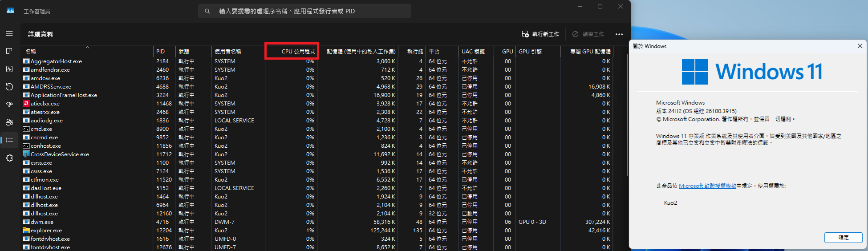The image size is (868, 251).
Task: Close the About Windows dialog with X
Action: click(860, 46)
